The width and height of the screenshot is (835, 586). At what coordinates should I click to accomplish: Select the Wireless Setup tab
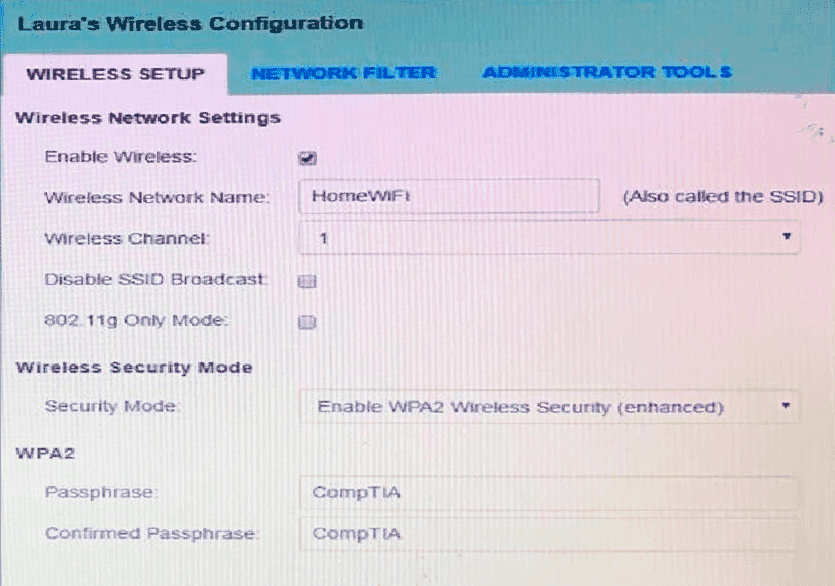(x=114, y=72)
